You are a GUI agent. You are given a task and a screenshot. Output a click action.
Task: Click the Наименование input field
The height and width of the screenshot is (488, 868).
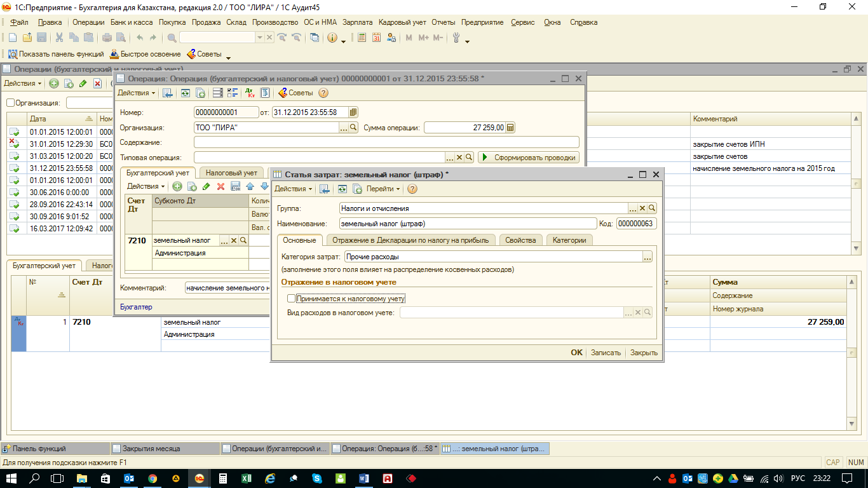tap(468, 224)
